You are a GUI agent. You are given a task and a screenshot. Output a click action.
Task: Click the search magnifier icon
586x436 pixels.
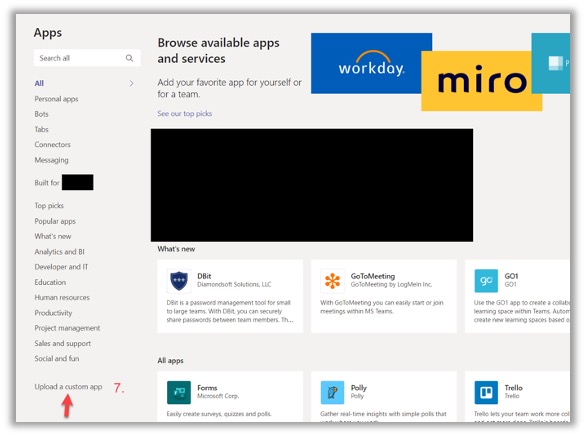[129, 58]
